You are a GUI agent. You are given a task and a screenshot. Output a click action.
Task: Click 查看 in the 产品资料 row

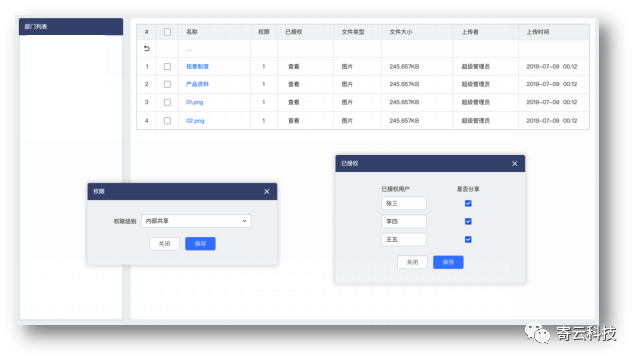pyautogui.click(x=293, y=84)
